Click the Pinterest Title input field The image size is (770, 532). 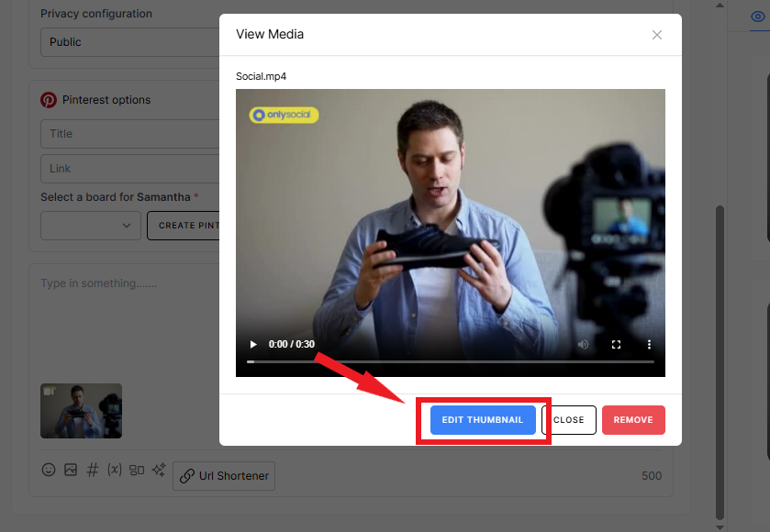(128, 134)
